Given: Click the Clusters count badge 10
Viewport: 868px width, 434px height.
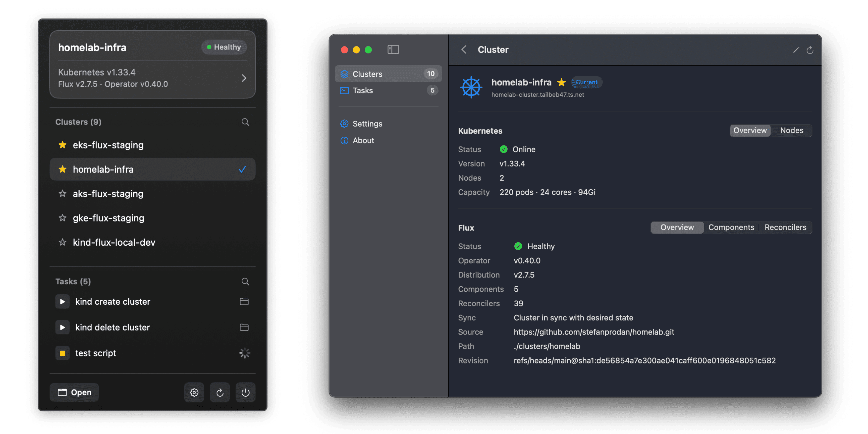Looking at the screenshot, I should click(431, 74).
